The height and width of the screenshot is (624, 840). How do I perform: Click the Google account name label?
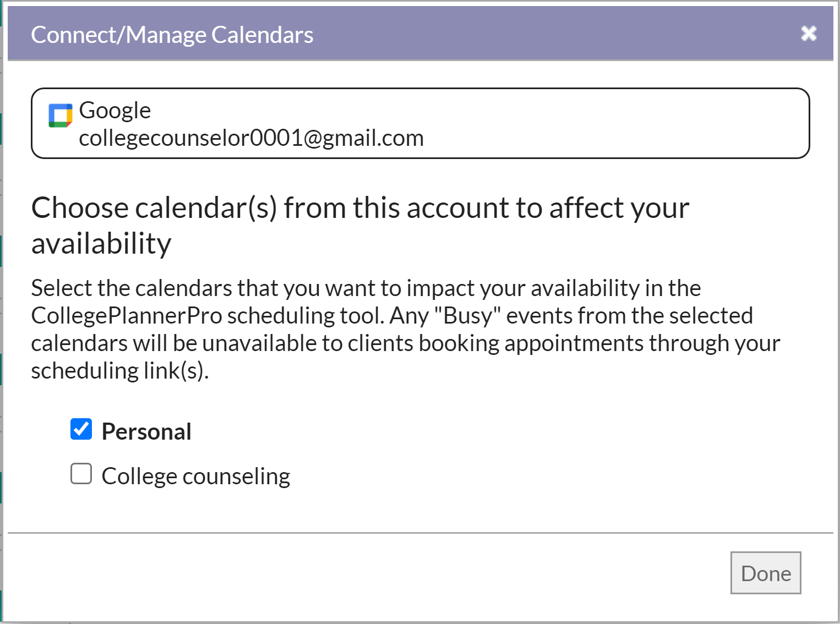pyautogui.click(x=114, y=110)
